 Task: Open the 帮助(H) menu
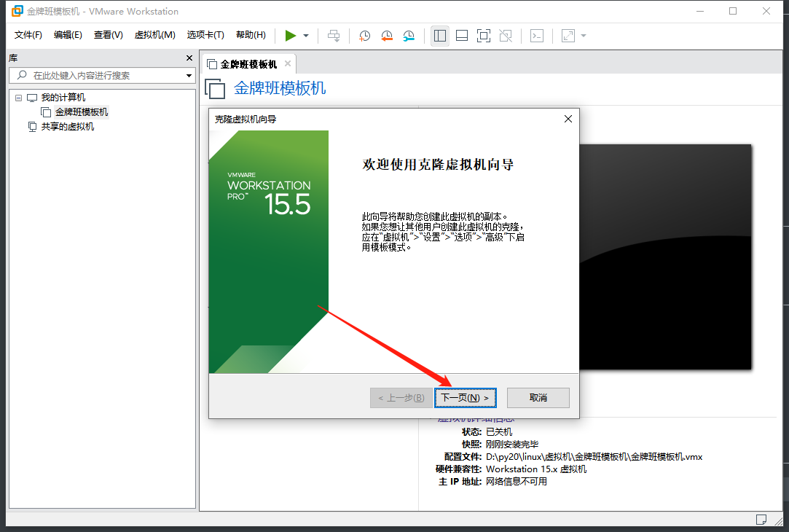pos(251,35)
